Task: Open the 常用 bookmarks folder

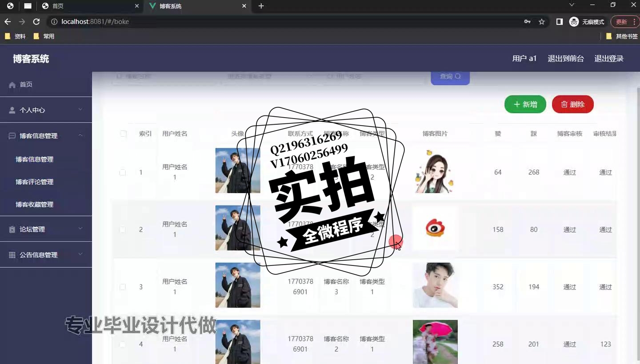Action: point(44,36)
